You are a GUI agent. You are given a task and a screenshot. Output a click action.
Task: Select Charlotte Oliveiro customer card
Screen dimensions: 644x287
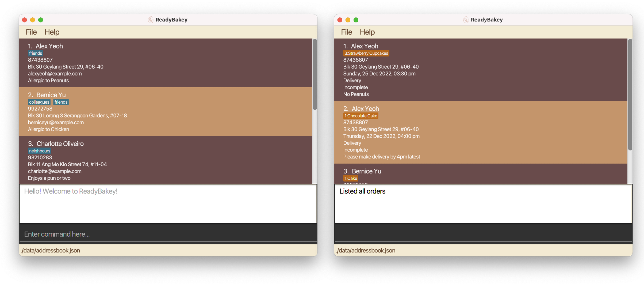pyautogui.click(x=165, y=160)
